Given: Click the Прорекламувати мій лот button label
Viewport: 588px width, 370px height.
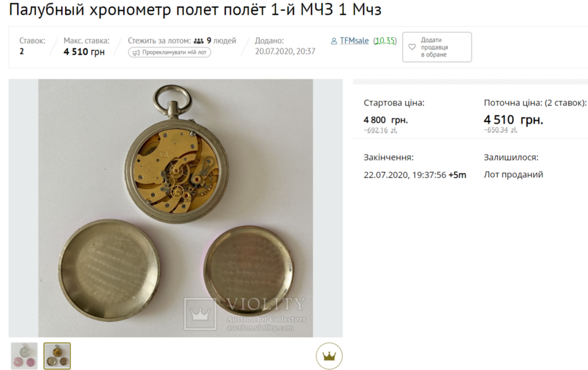Looking at the screenshot, I should pyautogui.click(x=174, y=52).
